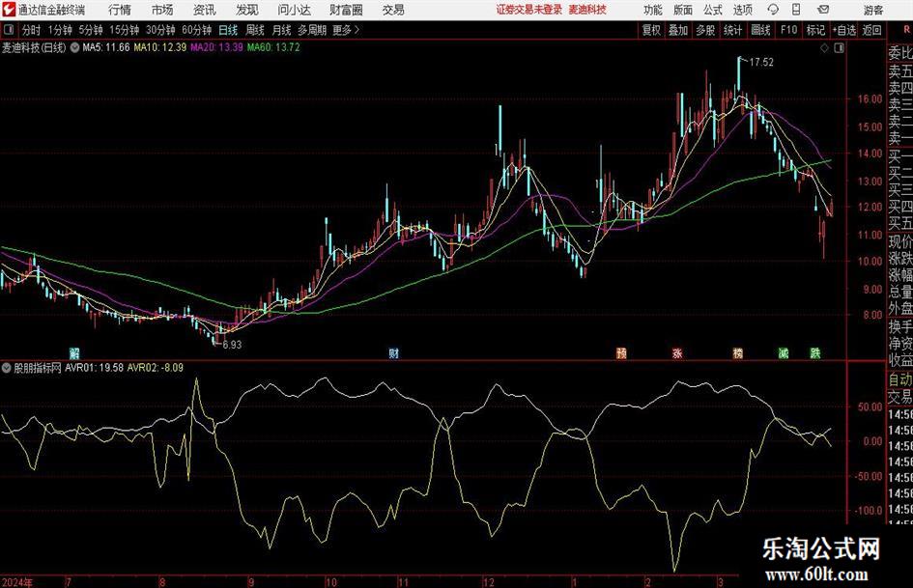
Task: Switch to the 30分钟 period tab
Action: [160, 30]
